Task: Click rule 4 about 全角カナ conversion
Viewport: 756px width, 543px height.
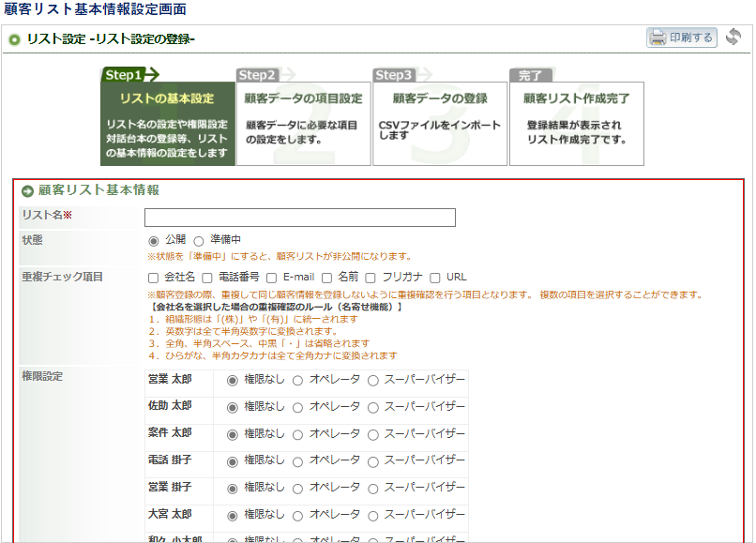Action: click(x=273, y=355)
